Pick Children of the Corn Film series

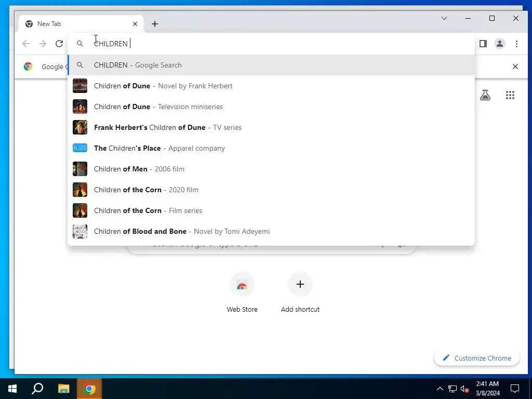click(x=271, y=210)
